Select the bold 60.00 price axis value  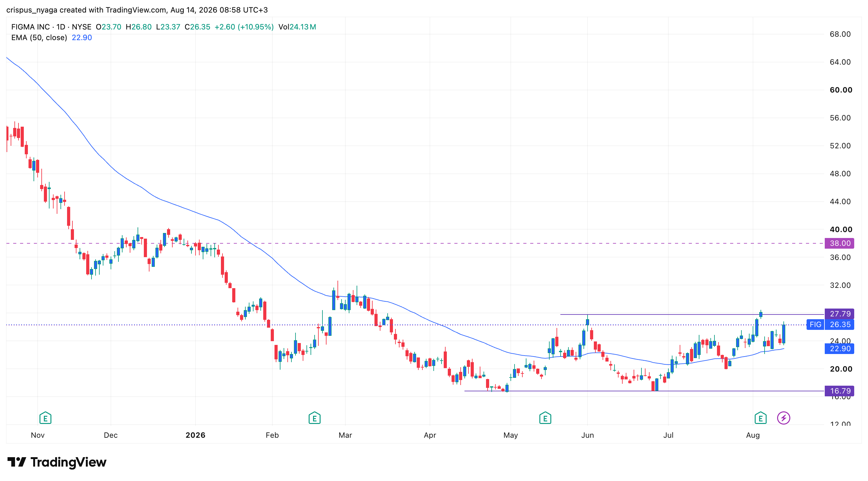pyautogui.click(x=841, y=90)
